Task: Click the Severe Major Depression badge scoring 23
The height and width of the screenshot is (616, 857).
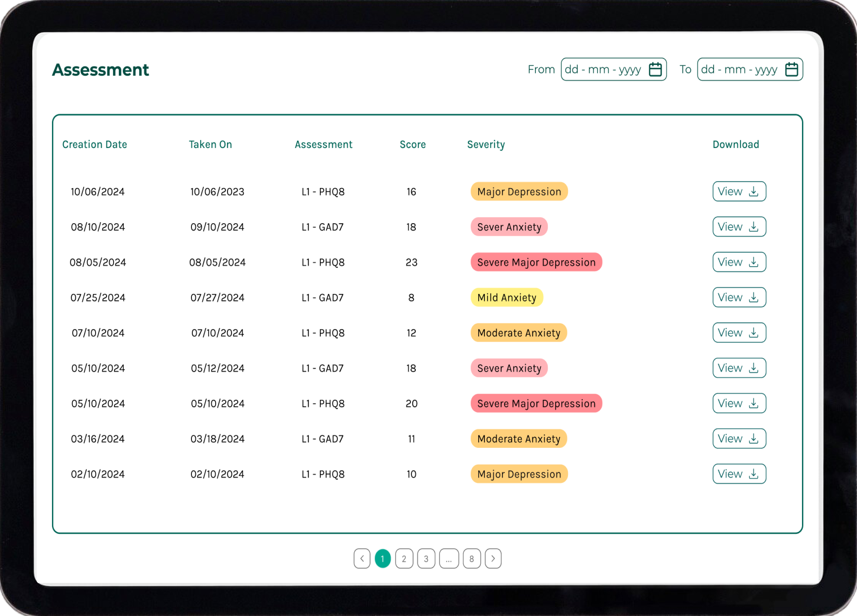Action: [x=536, y=262]
